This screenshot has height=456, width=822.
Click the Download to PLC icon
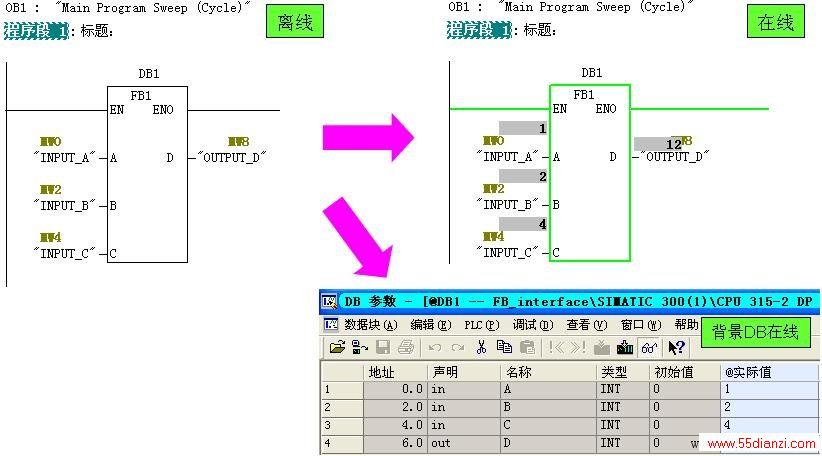(625, 347)
